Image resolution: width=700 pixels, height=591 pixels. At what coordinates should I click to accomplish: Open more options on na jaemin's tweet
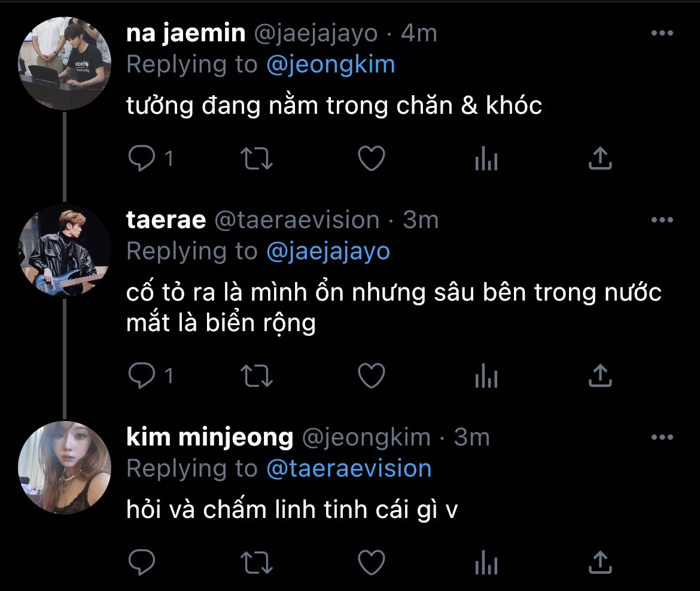pos(662,34)
